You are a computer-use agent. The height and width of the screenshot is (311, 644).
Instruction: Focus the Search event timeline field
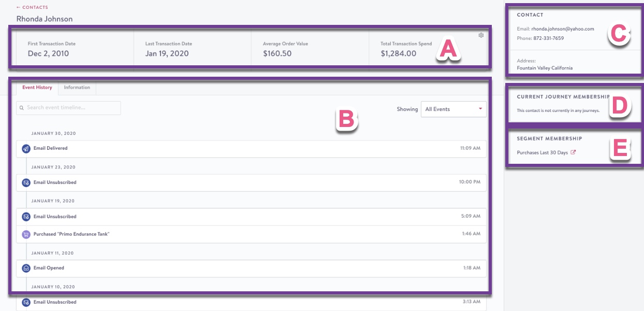coord(68,108)
